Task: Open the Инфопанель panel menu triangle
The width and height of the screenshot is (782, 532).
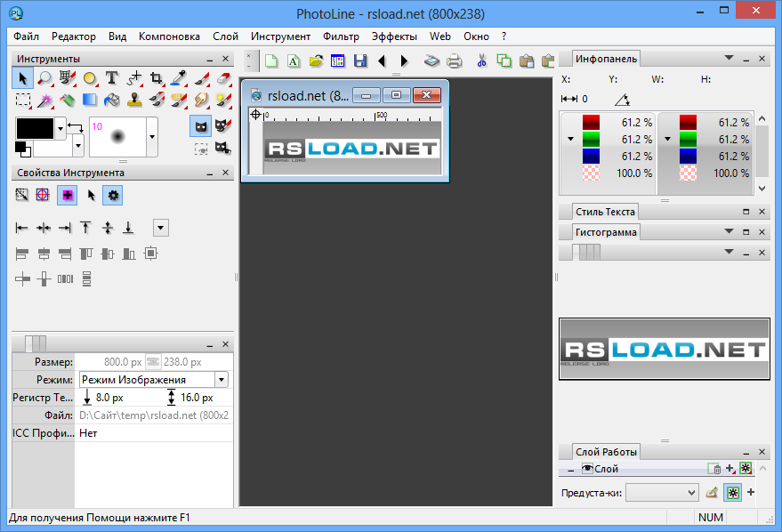Action: point(729,58)
